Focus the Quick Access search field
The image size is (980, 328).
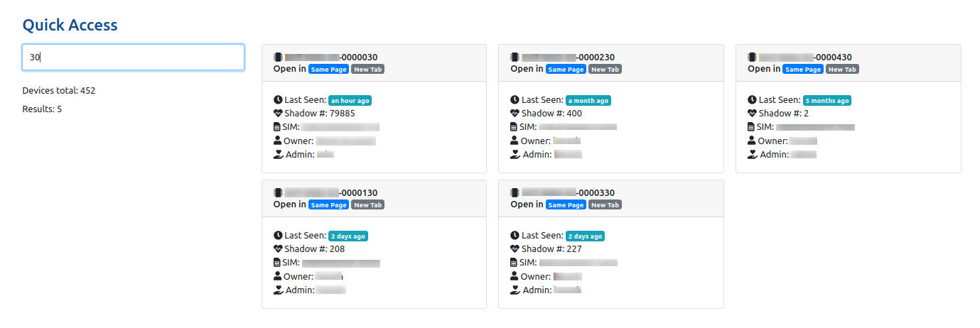point(134,58)
